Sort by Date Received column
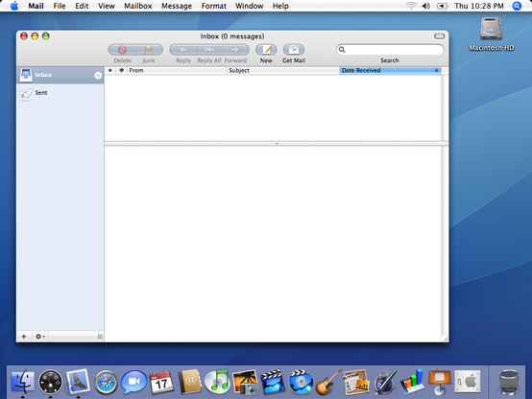532x399 pixels. click(390, 71)
